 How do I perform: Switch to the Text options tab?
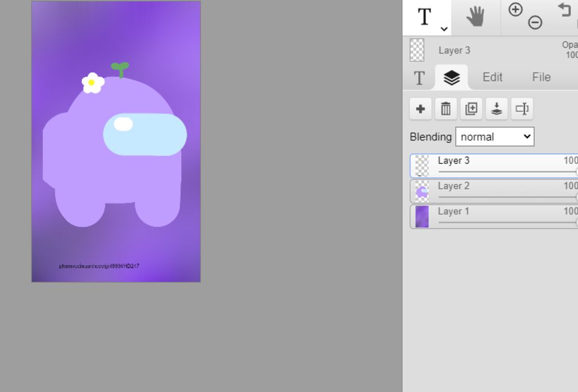tap(419, 78)
